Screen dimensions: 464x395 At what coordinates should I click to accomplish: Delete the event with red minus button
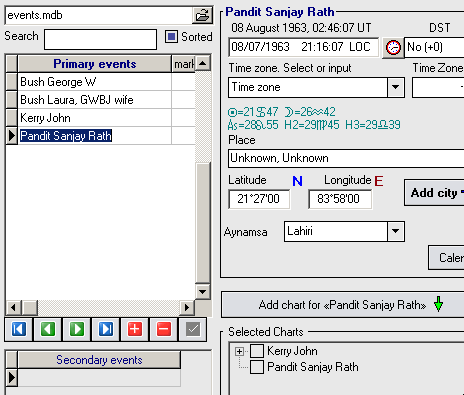click(164, 329)
